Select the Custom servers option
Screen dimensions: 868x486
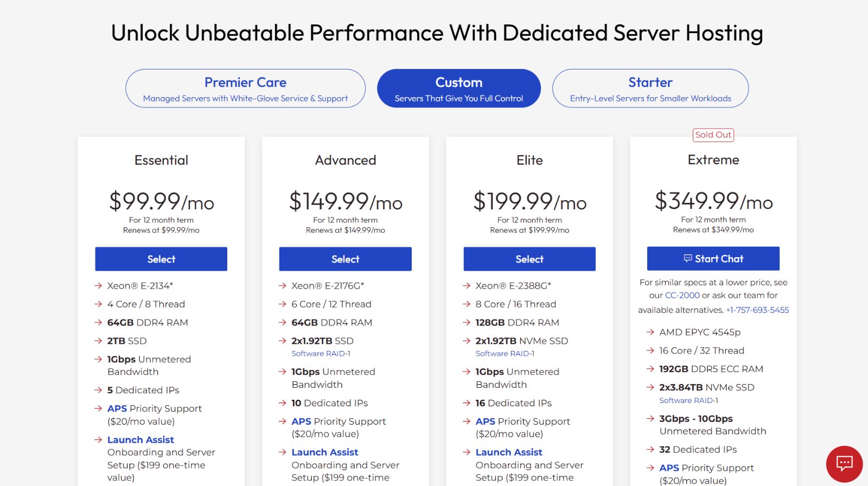tap(458, 88)
